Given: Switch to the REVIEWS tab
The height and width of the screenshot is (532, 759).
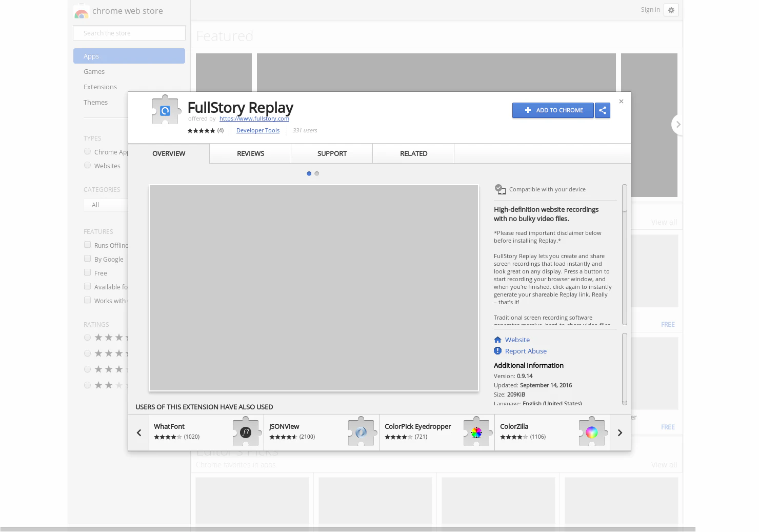Looking at the screenshot, I should (x=250, y=153).
